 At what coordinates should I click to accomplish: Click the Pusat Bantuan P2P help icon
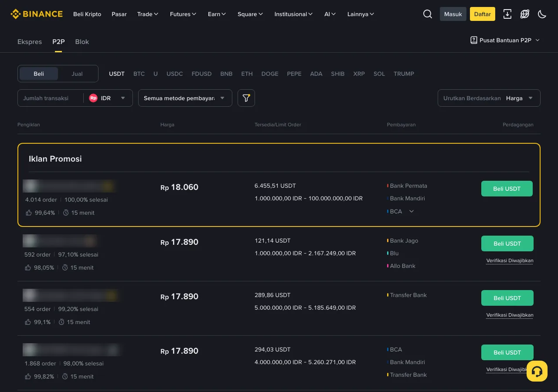pos(474,40)
